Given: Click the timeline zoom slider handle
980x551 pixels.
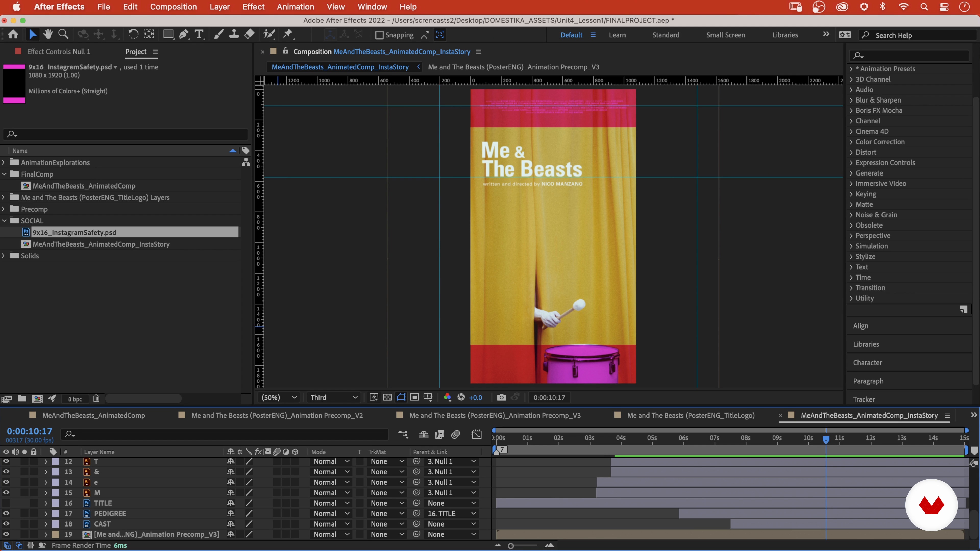Looking at the screenshot, I should [510, 546].
